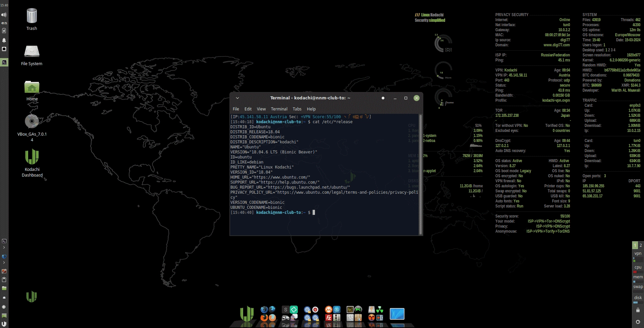
Task: Open the audio mixer sliders dock icon
Action: 350,318
